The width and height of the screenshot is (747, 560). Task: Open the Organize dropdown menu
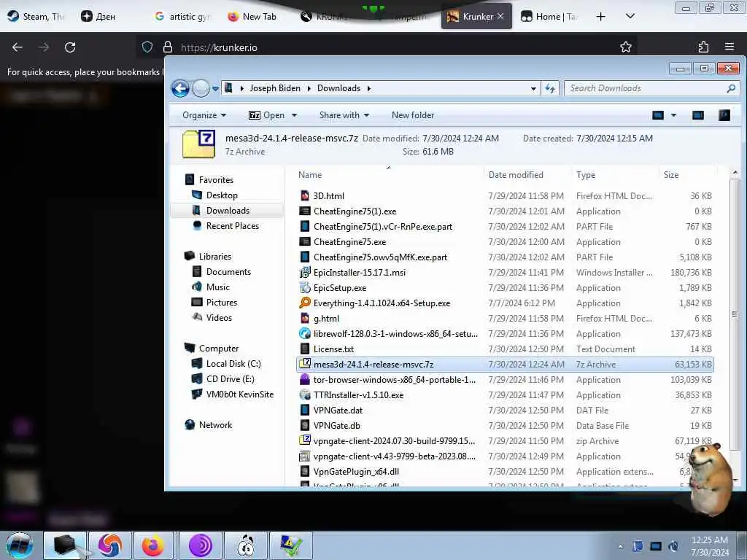click(x=204, y=115)
